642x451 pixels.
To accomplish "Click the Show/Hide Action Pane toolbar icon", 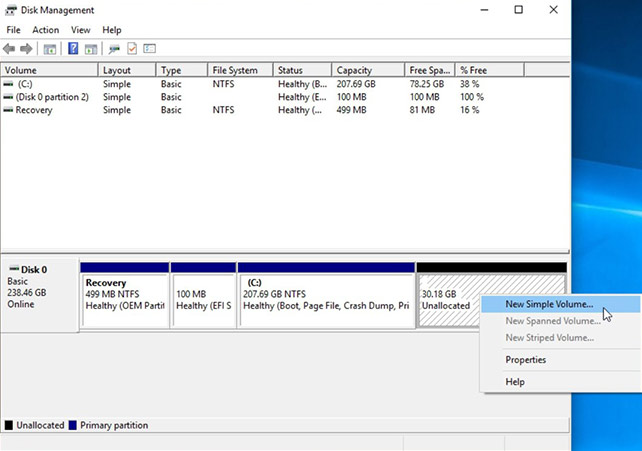I will [x=90, y=48].
